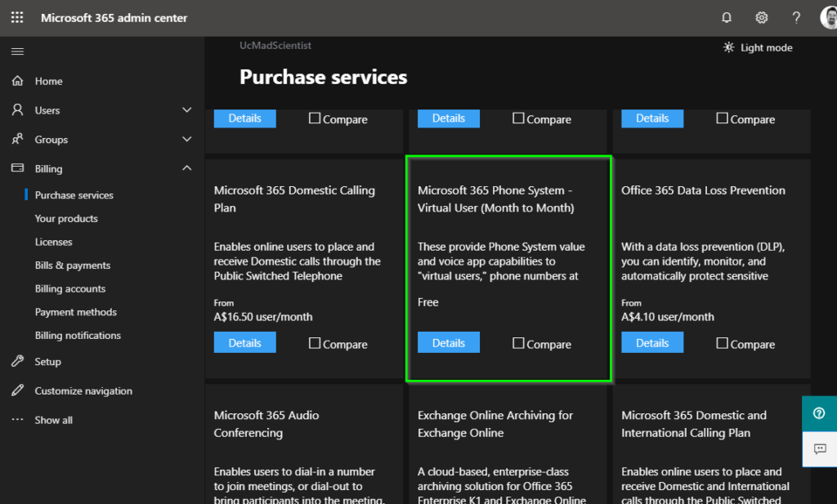Click the A$4.10 user/month price
Image resolution: width=837 pixels, height=504 pixels.
click(668, 317)
